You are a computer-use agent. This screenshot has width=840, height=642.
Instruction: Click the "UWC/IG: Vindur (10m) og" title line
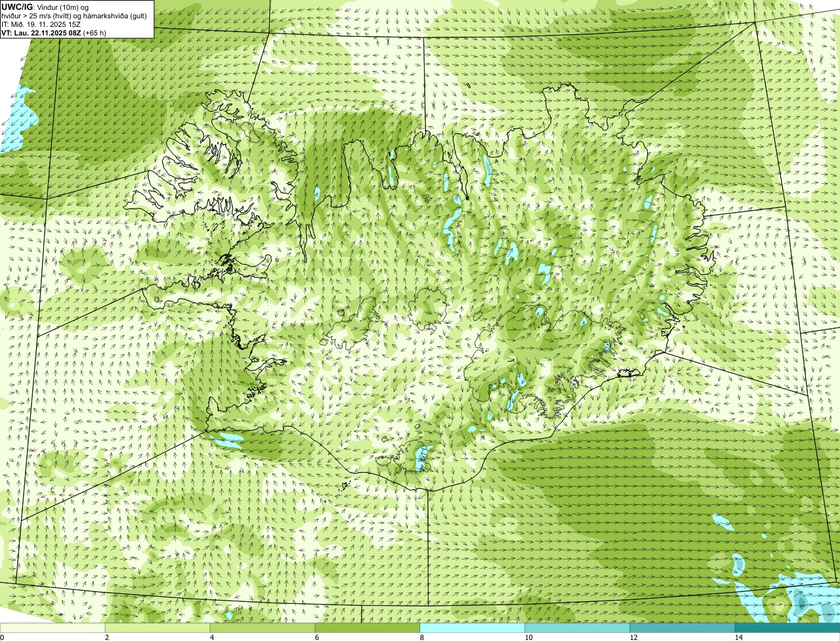point(45,7)
